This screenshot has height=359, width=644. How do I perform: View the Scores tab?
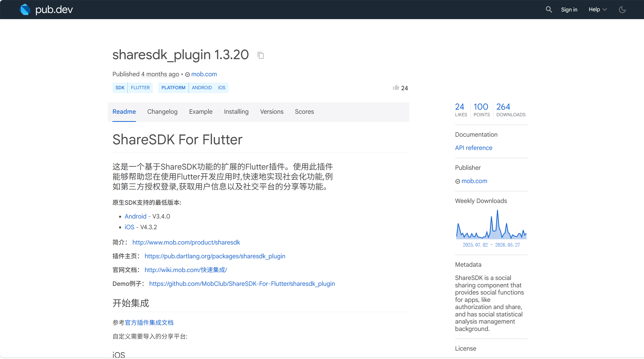tap(304, 112)
